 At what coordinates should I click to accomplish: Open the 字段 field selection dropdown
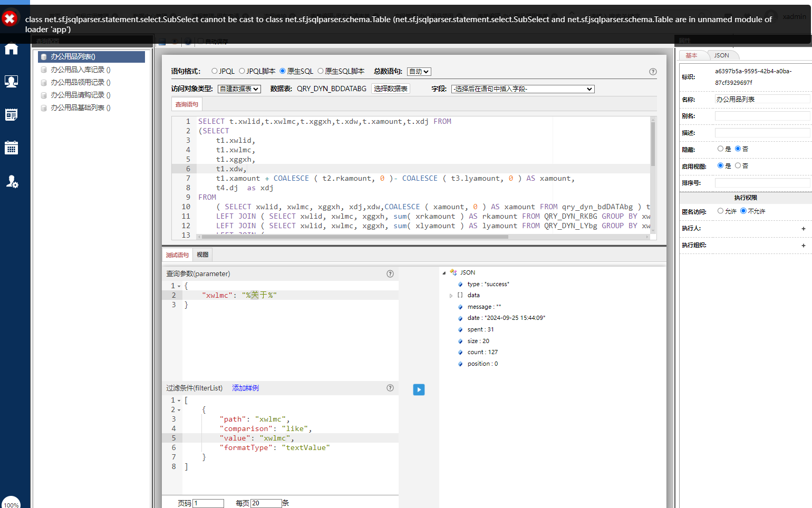tap(523, 89)
